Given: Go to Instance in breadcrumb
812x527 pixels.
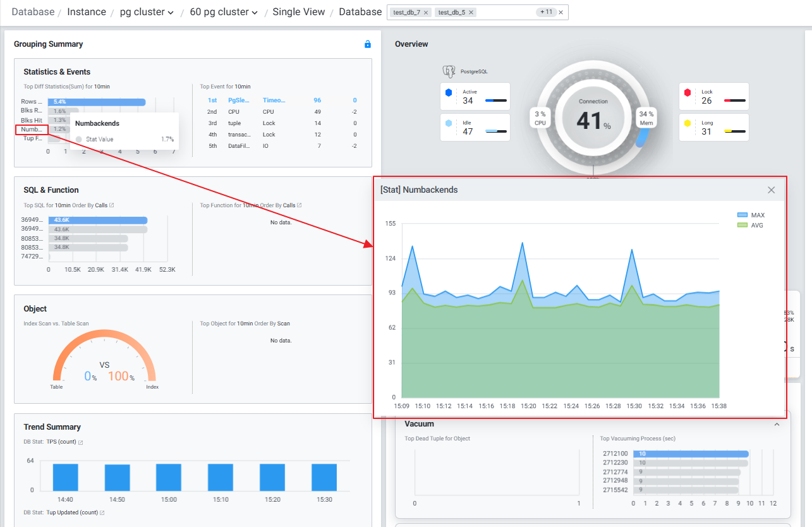Looking at the screenshot, I should 87,12.
